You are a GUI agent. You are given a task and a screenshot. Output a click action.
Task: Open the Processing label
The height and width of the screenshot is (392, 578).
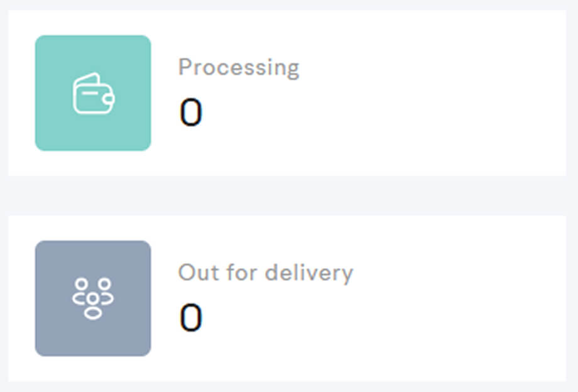pyautogui.click(x=239, y=67)
